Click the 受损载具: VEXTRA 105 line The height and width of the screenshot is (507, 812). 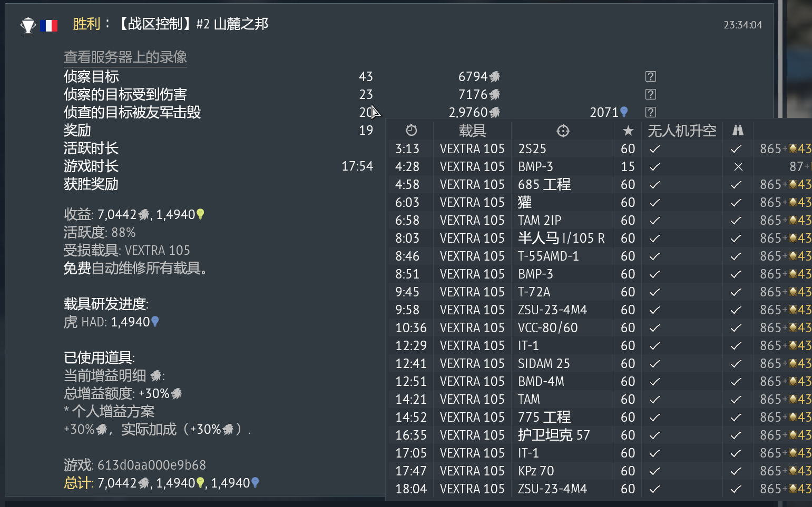(127, 250)
